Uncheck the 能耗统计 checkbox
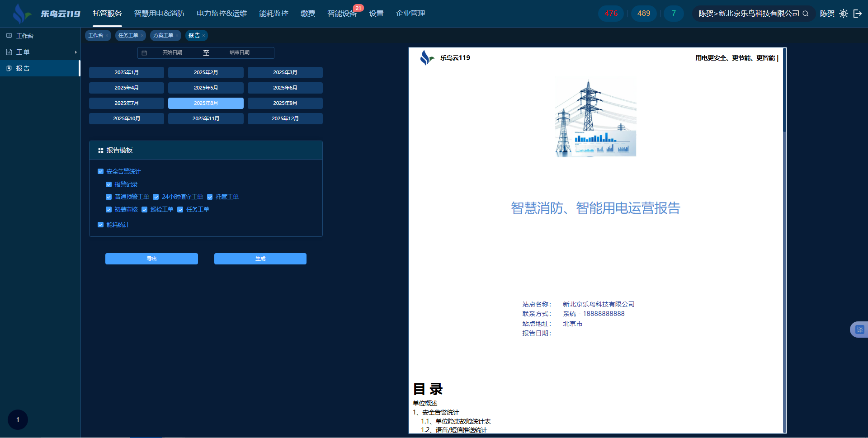The image size is (868, 438). (101, 225)
